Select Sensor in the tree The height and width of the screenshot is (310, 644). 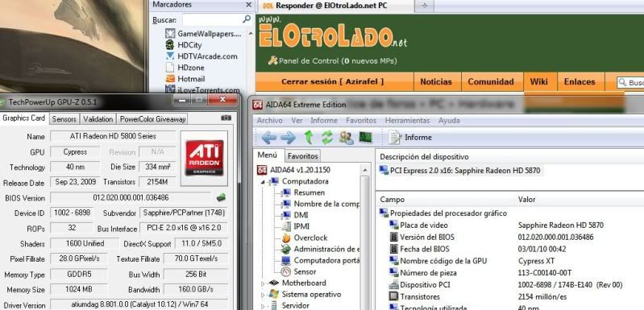(x=298, y=271)
